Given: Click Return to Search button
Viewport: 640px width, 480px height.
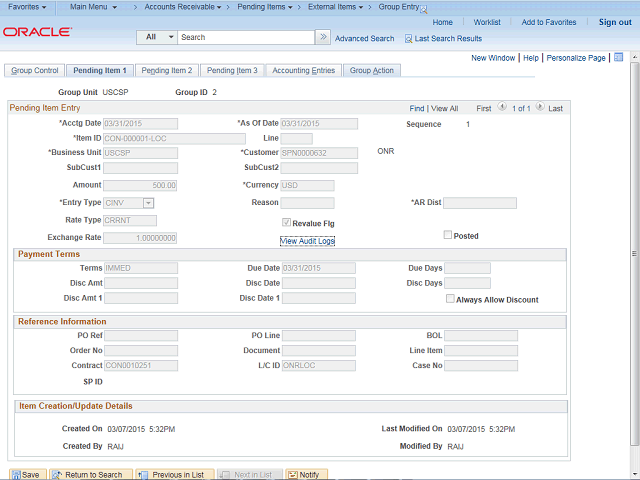Looking at the screenshot, I should [91, 474].
